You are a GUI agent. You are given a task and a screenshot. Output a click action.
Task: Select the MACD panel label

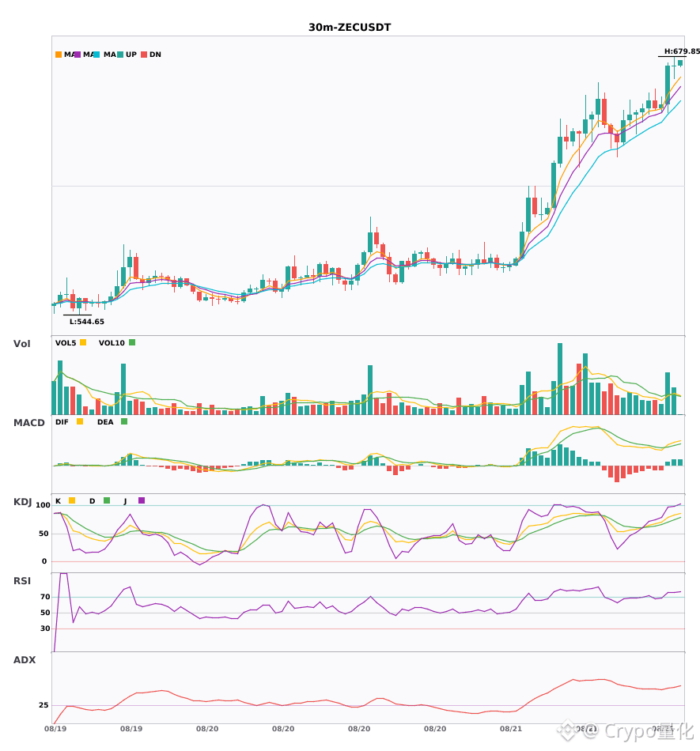click(28, 423)
